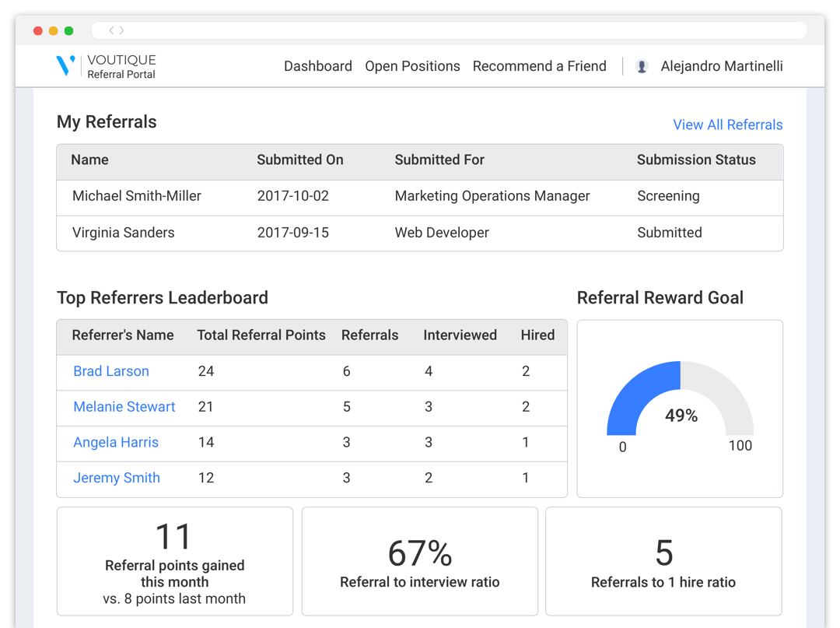The height and width of the screenshot is (628, 840).
Task: Click the user avatar icon
Action: tap(641, 66)
